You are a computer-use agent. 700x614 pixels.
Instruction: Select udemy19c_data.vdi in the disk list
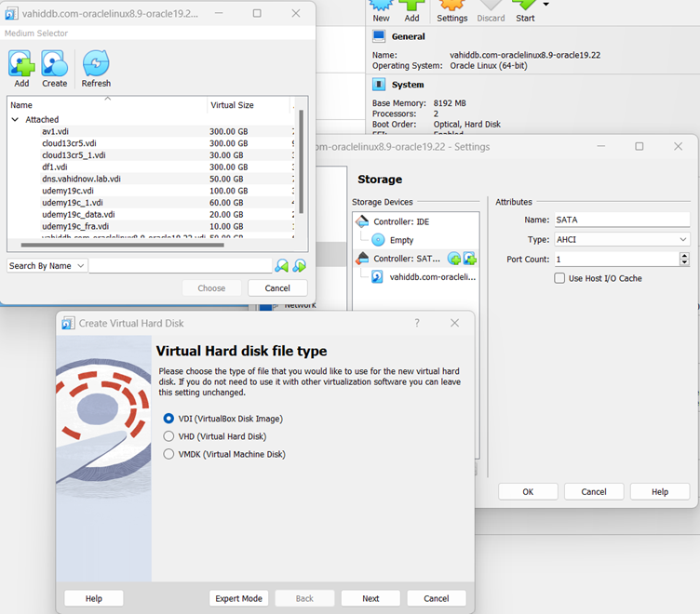click(78, 214)
